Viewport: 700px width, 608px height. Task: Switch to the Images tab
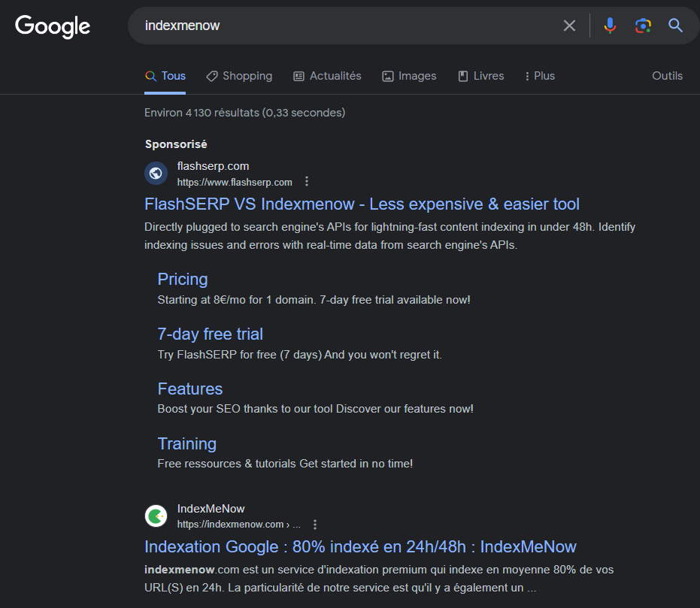[x=409, y=76]
